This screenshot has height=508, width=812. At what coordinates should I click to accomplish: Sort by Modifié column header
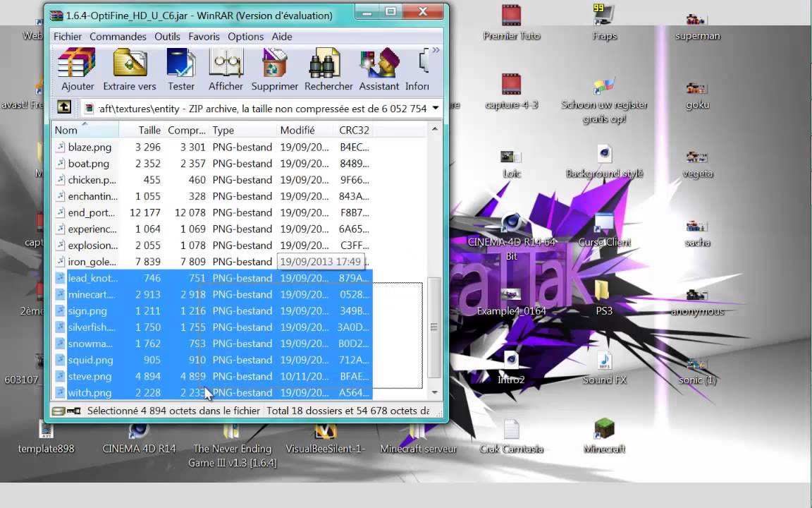[304, 130]
